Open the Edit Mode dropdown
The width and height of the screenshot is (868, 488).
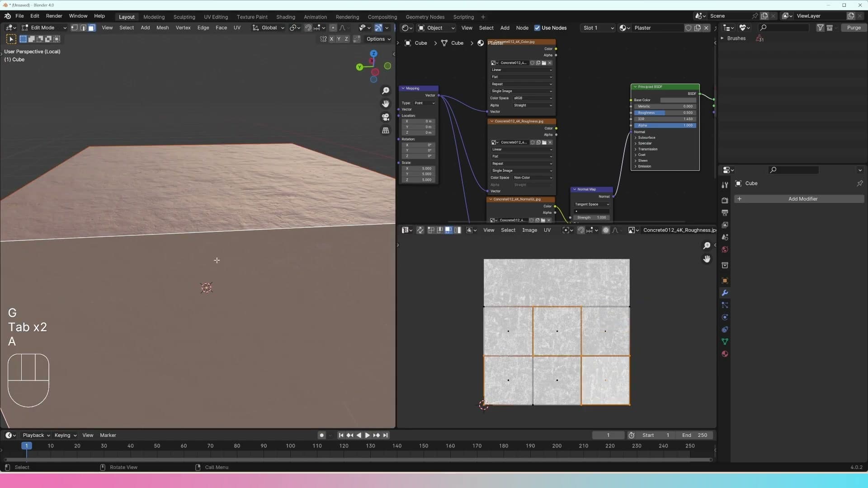44,28
